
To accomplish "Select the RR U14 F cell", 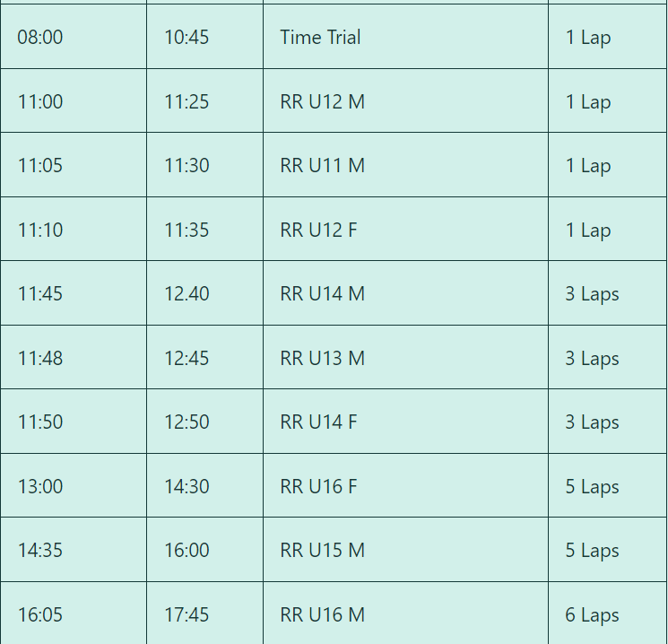I will pyautogui.click(x=405, y=422).
